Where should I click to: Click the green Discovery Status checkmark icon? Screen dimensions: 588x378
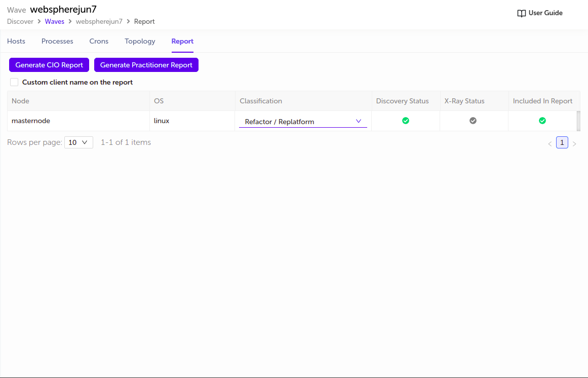406,121
